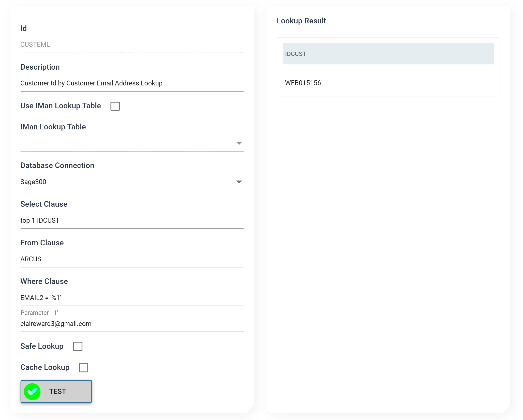Screen dimensions: 523x420
Task: Enable the Use IMan Lookup Table checkbox
Action: [115, 106]
